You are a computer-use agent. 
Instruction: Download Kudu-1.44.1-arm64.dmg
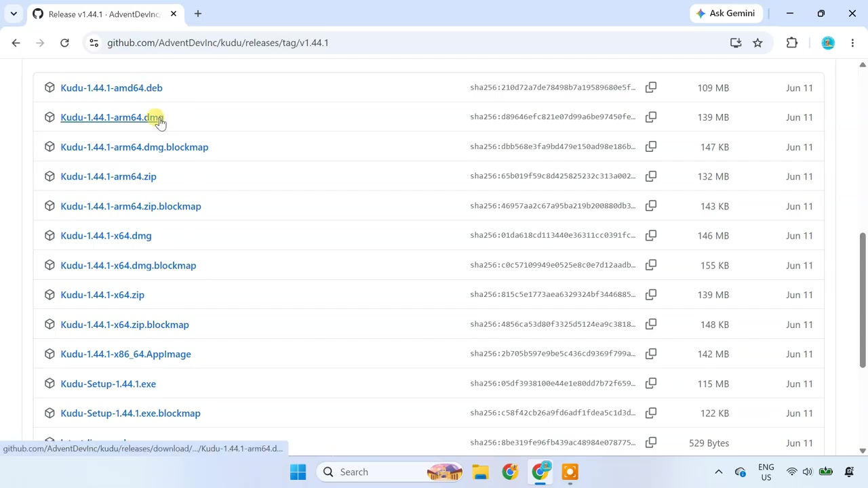(x=112, y=117)
